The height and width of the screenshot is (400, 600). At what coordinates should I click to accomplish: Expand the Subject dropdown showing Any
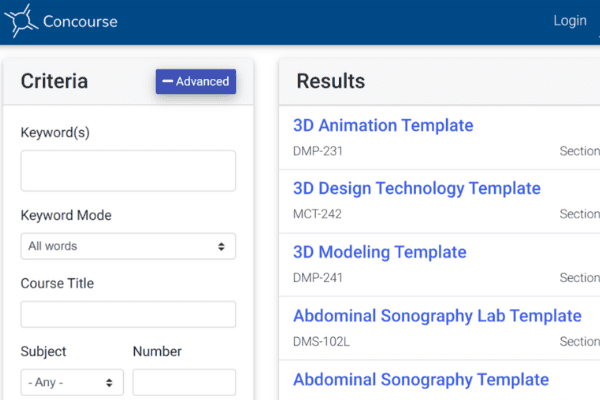tap(72, 382)
